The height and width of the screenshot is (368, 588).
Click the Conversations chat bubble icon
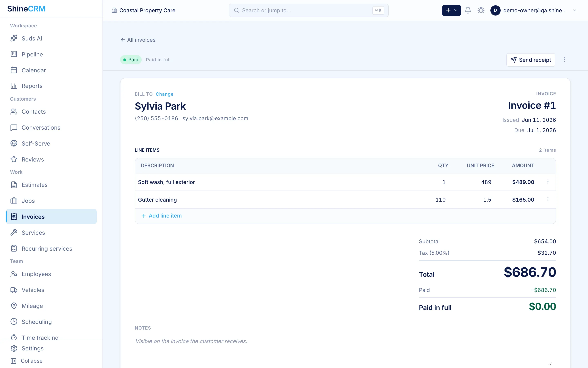pos(14,128)
